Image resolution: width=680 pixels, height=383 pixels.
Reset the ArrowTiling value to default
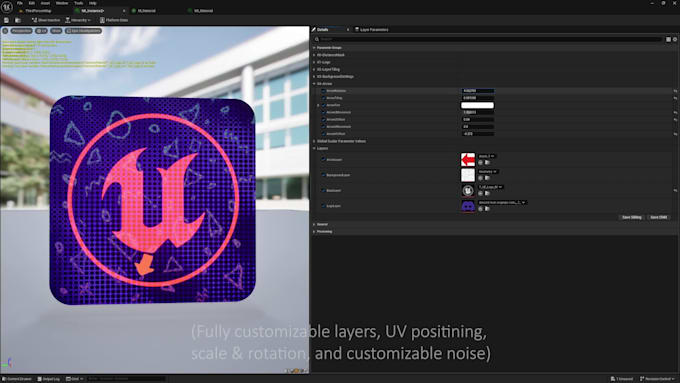point(675,98)
